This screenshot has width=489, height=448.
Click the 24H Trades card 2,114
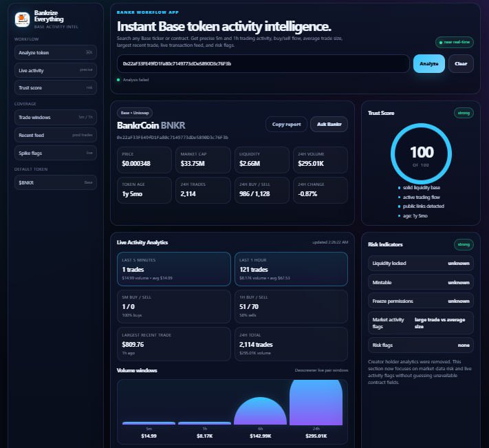pos(203,190)
